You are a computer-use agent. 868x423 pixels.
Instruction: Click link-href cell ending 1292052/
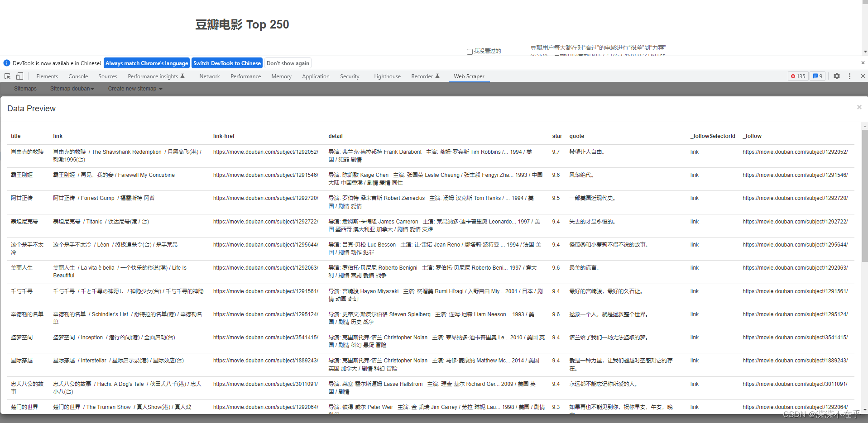[x=266, y=152]
